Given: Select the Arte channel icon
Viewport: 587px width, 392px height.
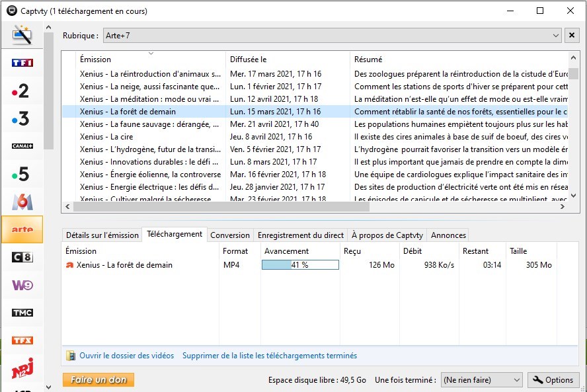Looking at the screenshot, I should tap(22, 229).
